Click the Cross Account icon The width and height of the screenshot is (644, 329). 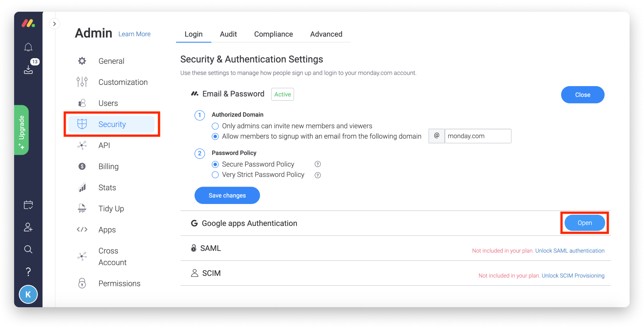82,257
